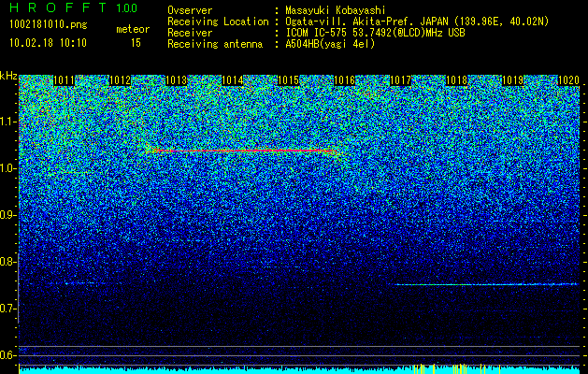Click the 1.0 frequency axis label
The width and height of the screenshot is (588, 374).
click(x=7, y=169)
